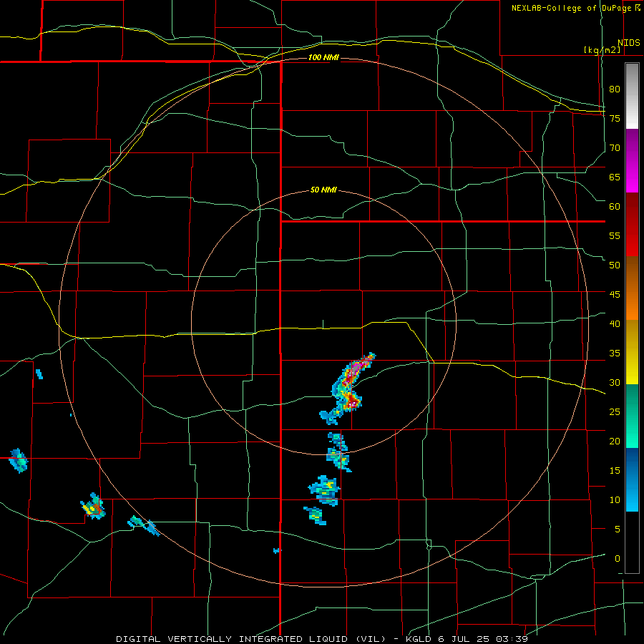Screen dimensions: 644x644
Task: Click the legend value 35
Action: pyautogui.click(x=615, y=353)
